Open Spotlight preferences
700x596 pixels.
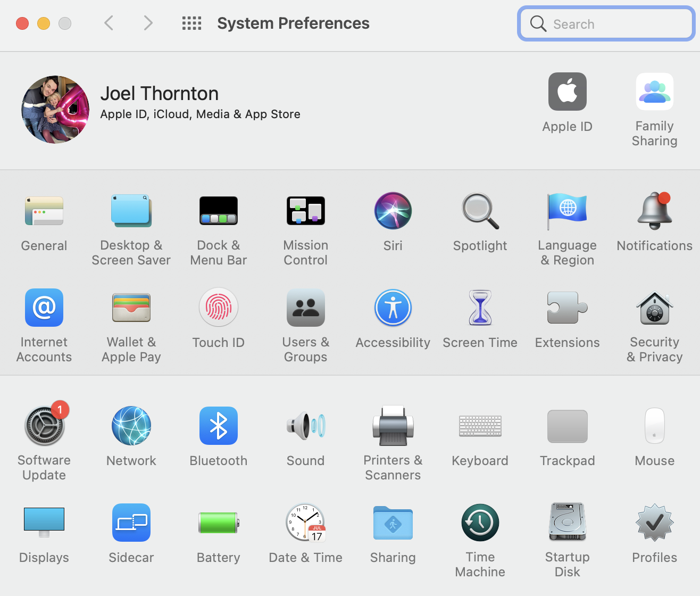click(480, 211)
